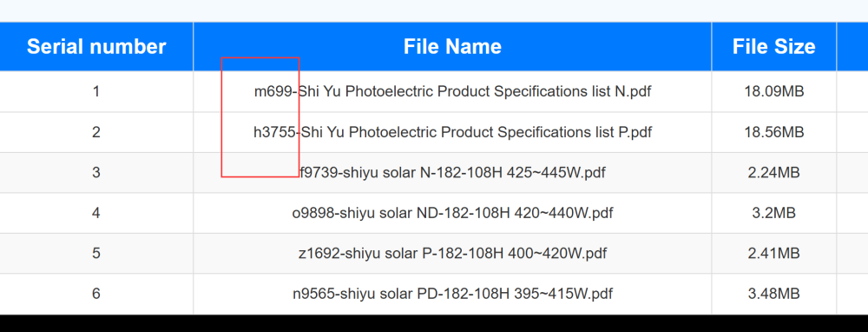Open n9565 shiyu solar PD-182-108H file
Screen dimensions: 868x332
pyautogui.click(x=452, y=293)
